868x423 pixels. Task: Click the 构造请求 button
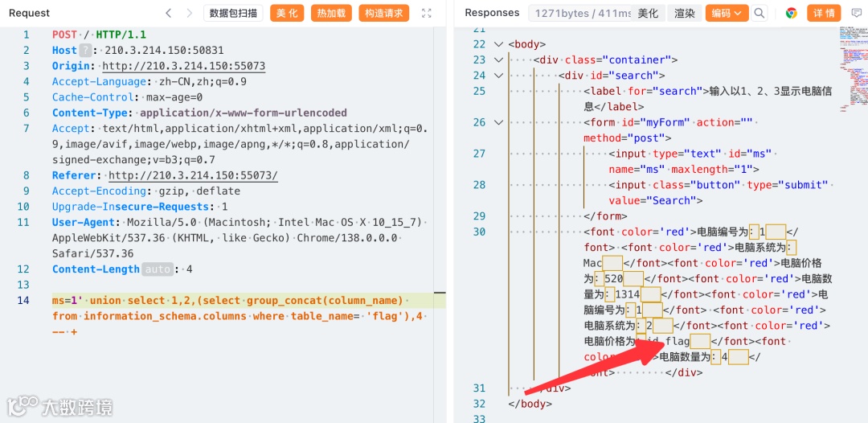coord(383,13)
